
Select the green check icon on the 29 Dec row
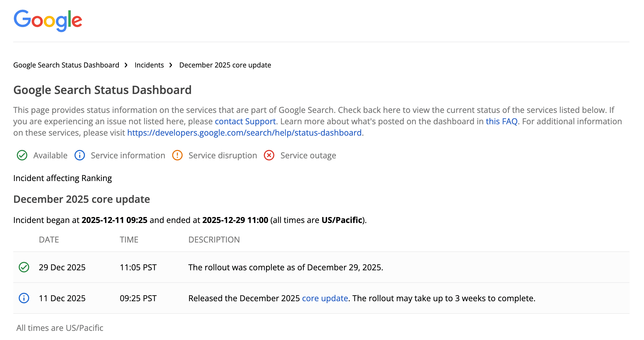click(24, 267)
